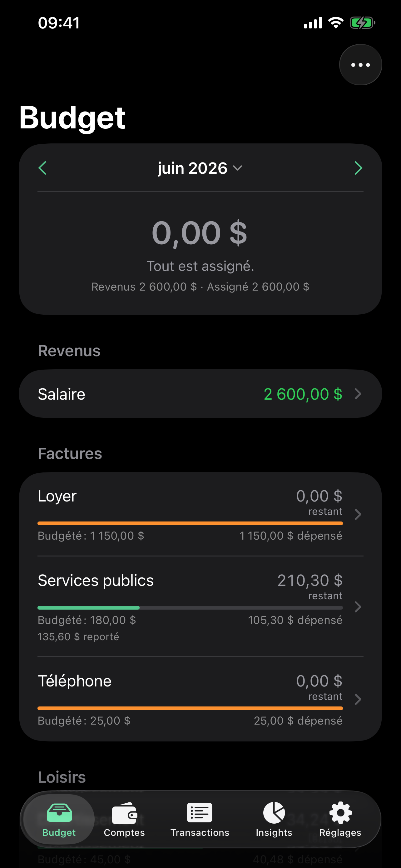Expand Salaire row chevron
Screen dimensions: 401x868
358,394
